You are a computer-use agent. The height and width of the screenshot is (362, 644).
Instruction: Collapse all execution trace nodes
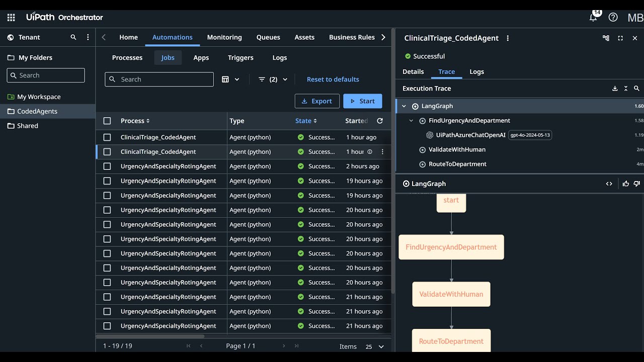click(x=626, y=88)
